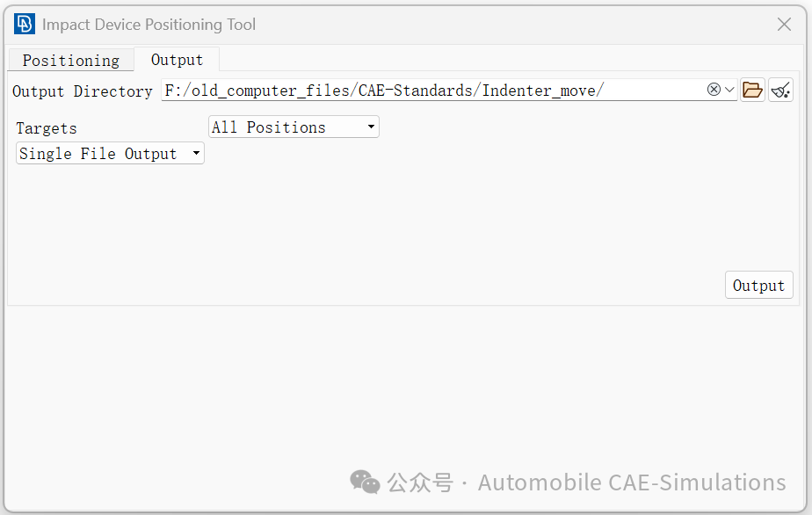
Task: Click the Automobile CAE-Simulations watermark text
Action: (x=632, y=482)
